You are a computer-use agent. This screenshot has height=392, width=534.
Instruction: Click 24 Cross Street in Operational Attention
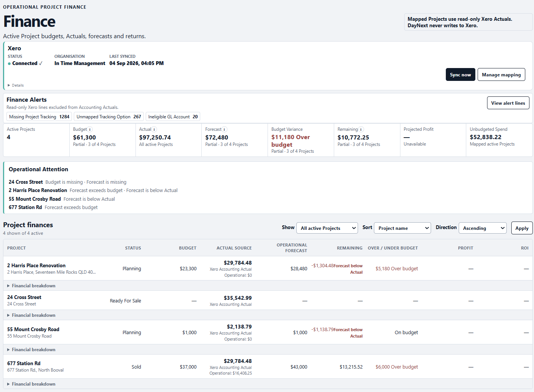(x=26, y=182)
